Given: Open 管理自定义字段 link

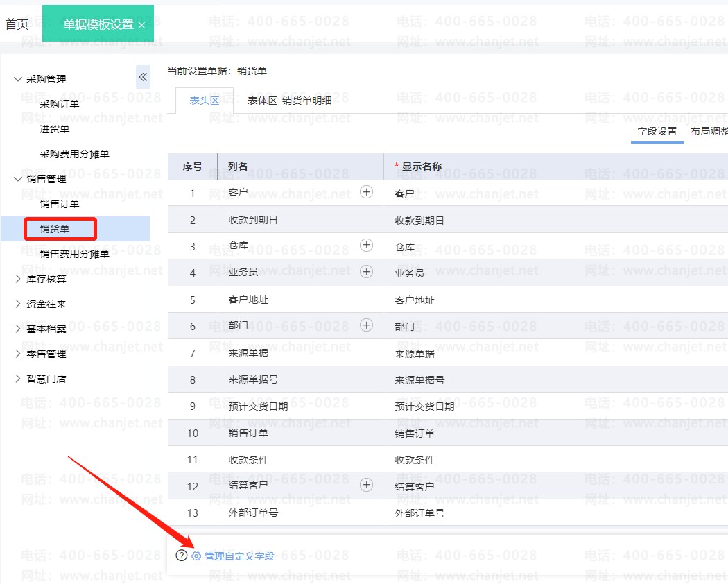Looking at the screenshot, I should [x=240, y=556].
